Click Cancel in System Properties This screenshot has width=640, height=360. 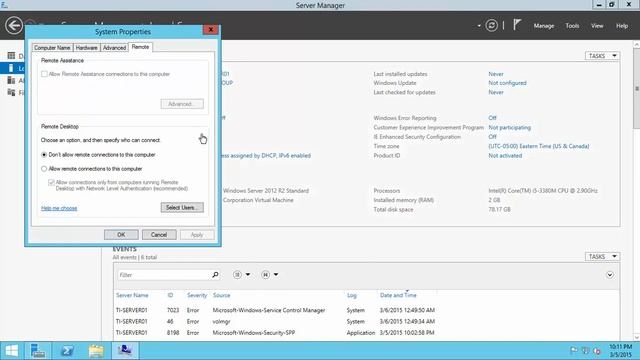click(159, 235)
